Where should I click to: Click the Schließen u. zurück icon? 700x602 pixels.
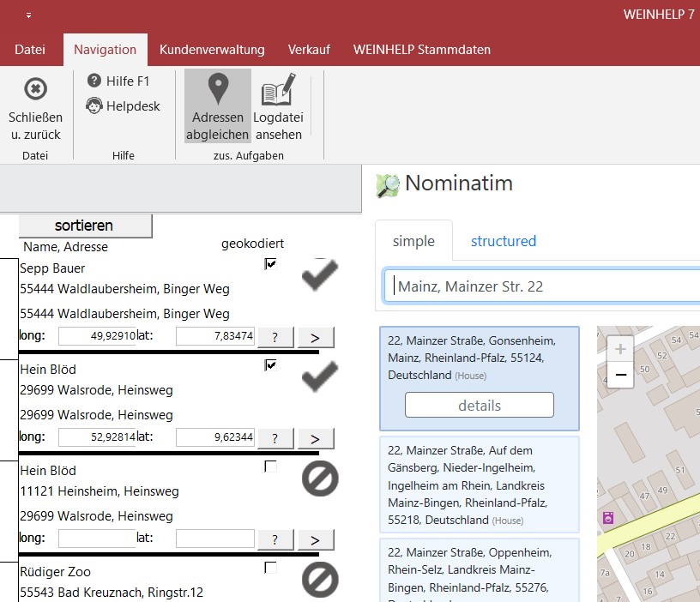pyautogui.click(x=34, y=89)
